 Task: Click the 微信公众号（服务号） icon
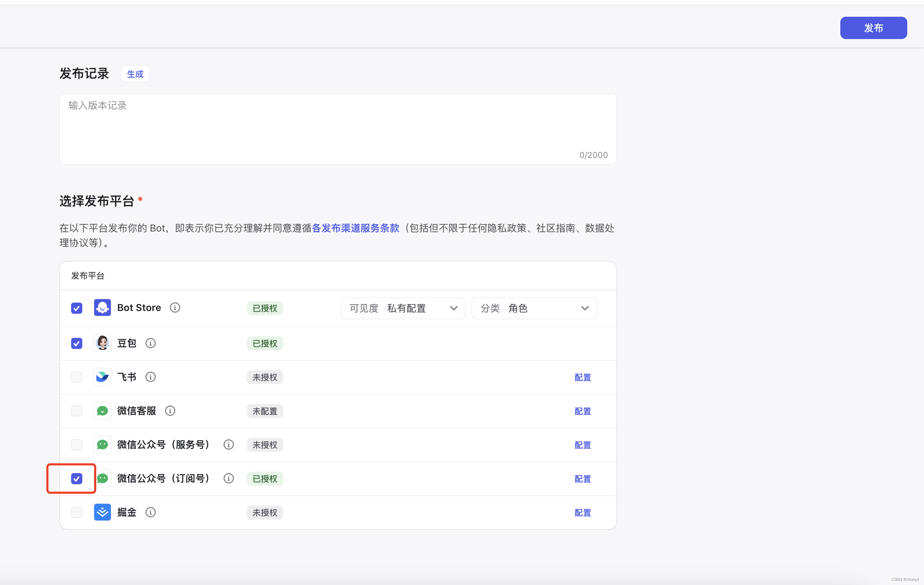(103, 445)
